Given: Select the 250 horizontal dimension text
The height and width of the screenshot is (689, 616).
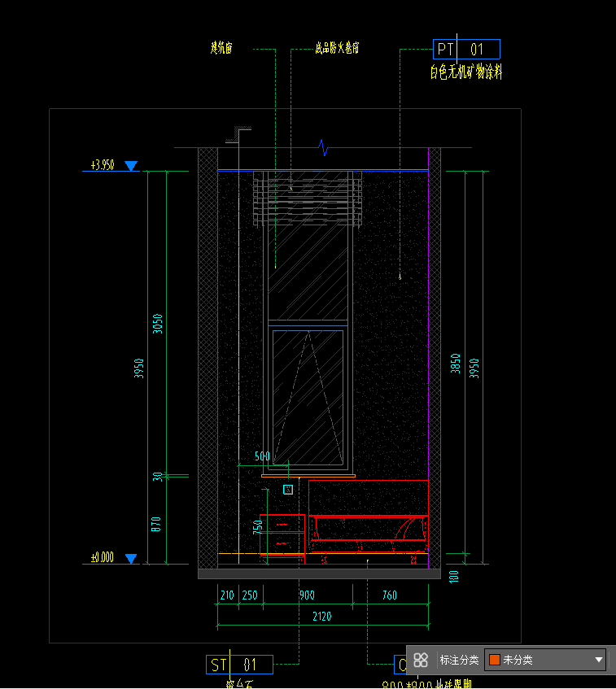Looking at the screenshot, I should [x=250, y=595].
